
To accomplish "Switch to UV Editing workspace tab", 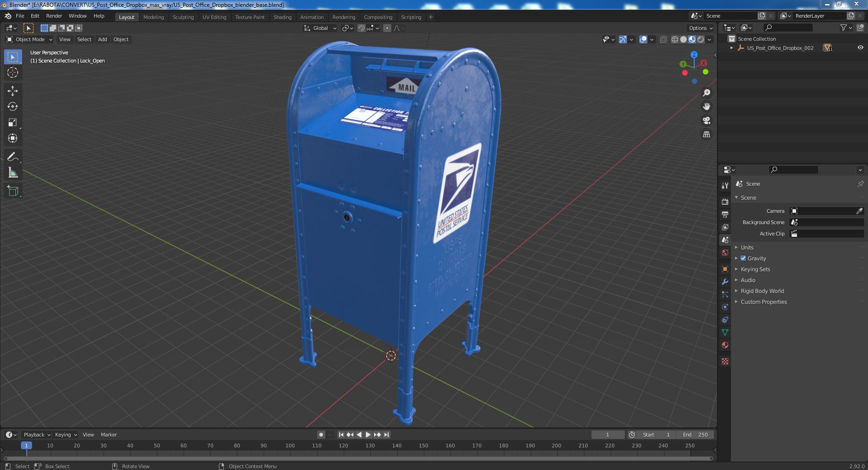I will 214,17.
